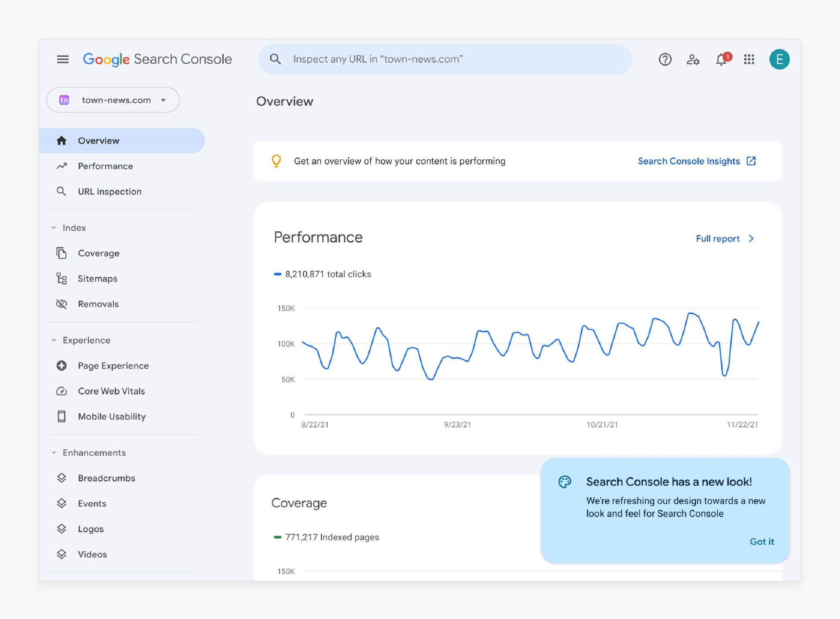Image resolution: width=840 pixels, height=619 pixels.
Task: Collapse the Index section
Action: 54,228
